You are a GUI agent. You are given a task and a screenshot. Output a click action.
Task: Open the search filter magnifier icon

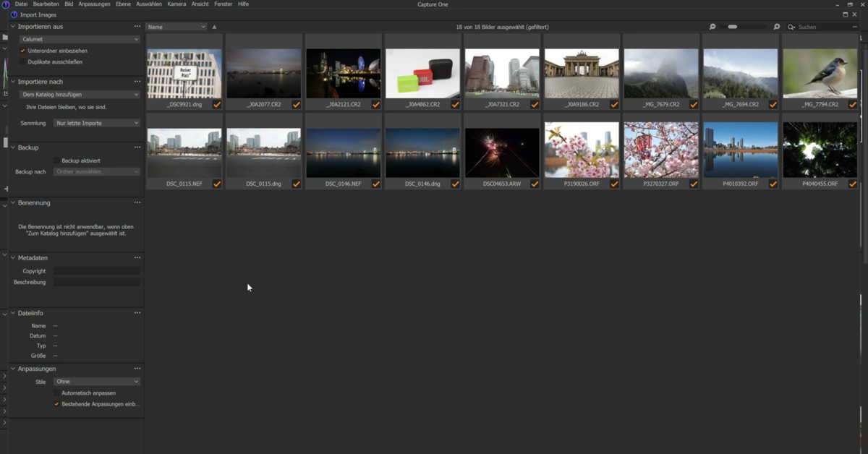[791, 27]
